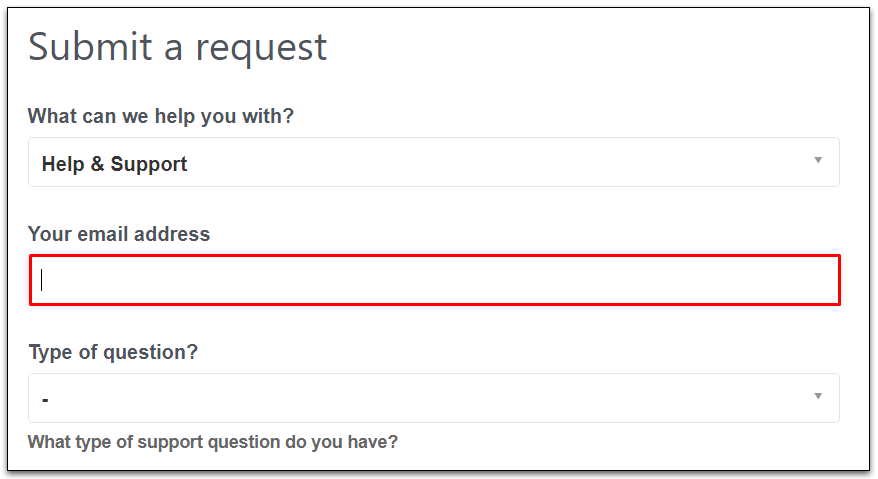
Task: Focus the email address input field
Action: pos(434,280)
